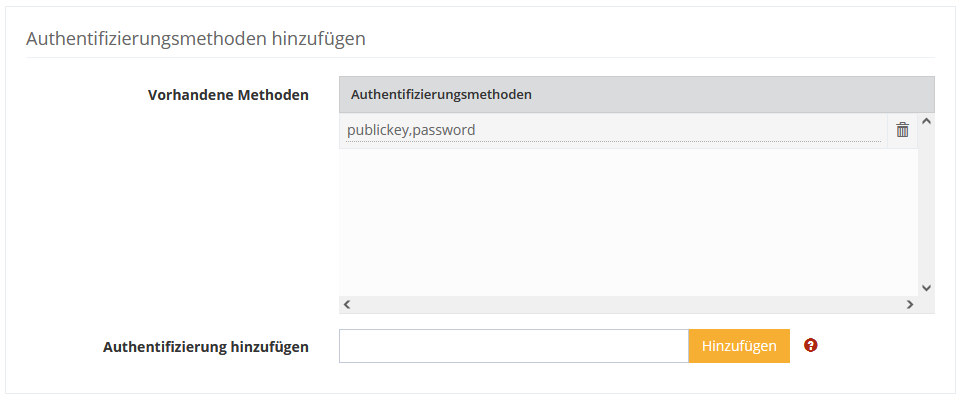Click the Vorhandene Methoden label

click(228, 95)
